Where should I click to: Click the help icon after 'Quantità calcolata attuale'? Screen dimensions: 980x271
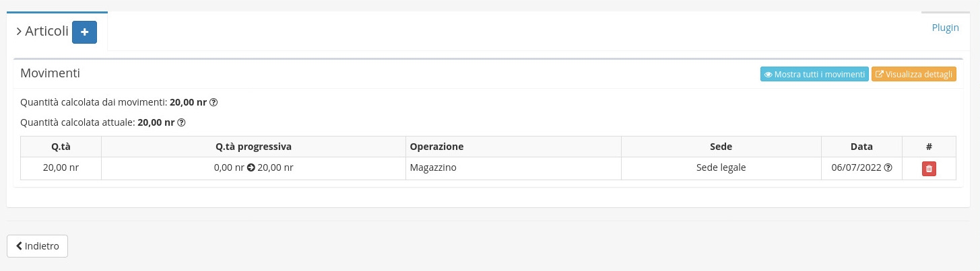[x=181, y=123]
